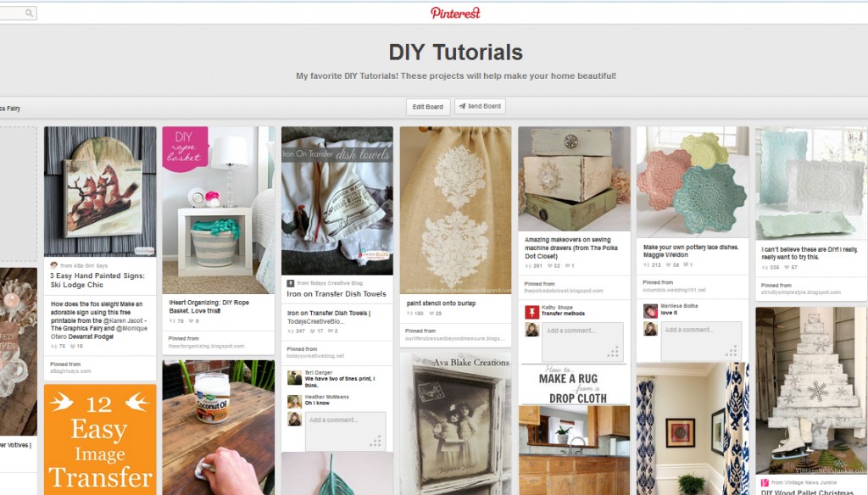The width and height of the screenshot is (868, 495).
Task: Open the thepolkadotcloset.blogspot.com source link
Action: (x=564, y=291)
